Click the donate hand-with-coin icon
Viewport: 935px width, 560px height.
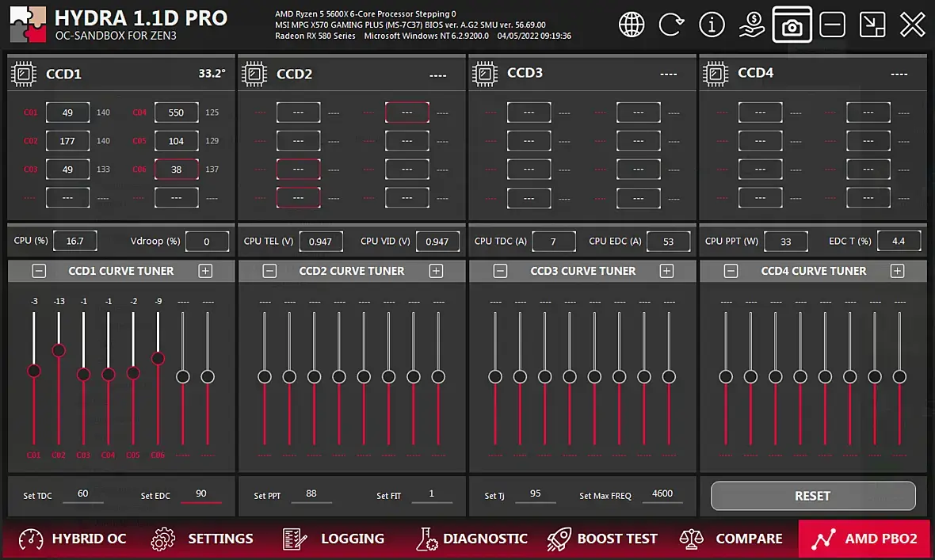click(751, 25)
